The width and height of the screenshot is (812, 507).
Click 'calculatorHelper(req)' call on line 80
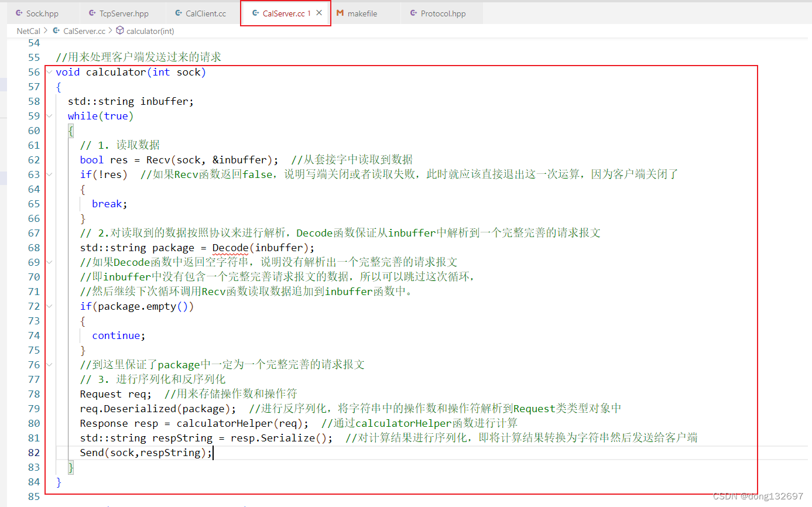239,423
